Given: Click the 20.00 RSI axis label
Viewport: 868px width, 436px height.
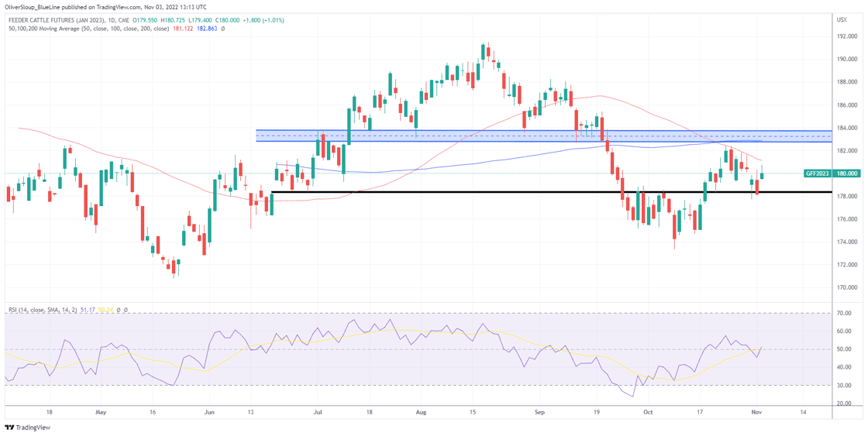Looking at the screenshot, I should click(x=845, y=403).
